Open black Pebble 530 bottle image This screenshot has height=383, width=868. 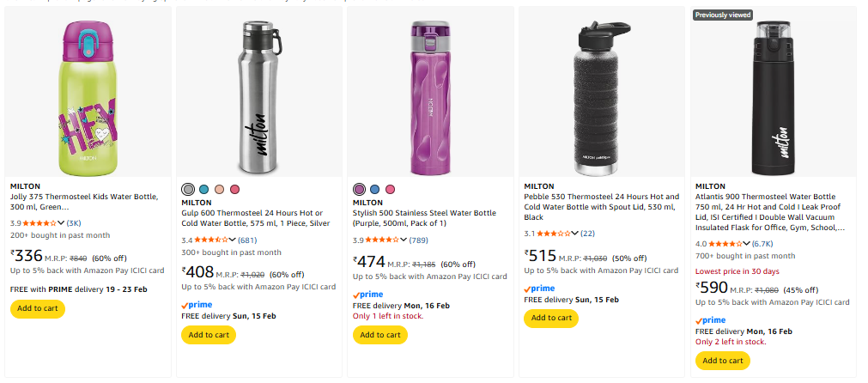click(601, 94)
